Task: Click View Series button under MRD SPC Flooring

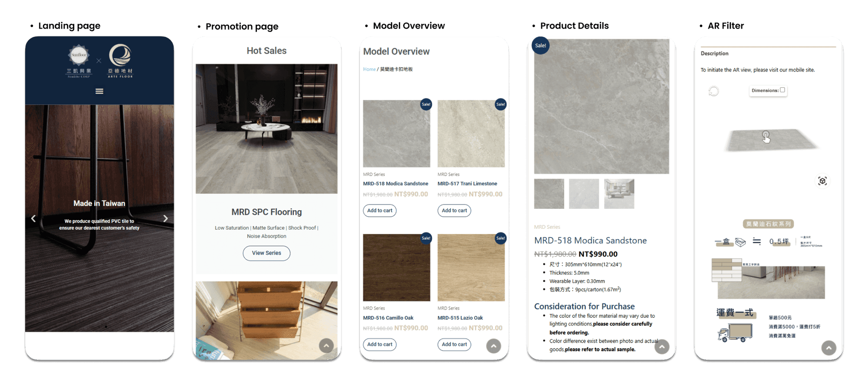Action: 266,253
